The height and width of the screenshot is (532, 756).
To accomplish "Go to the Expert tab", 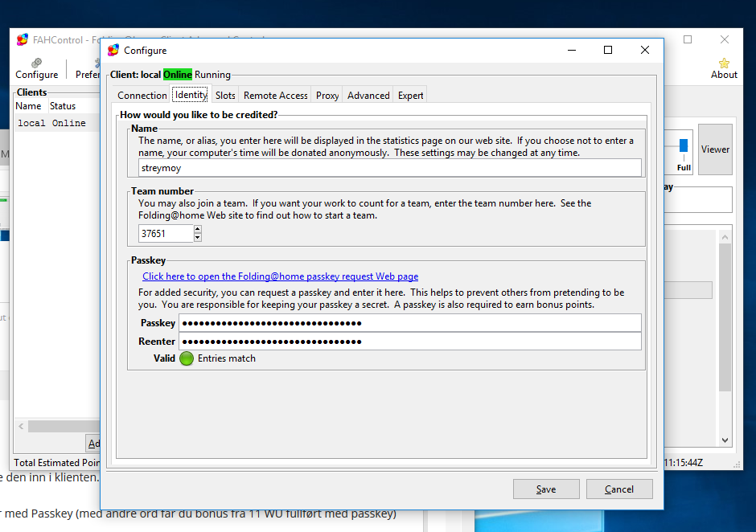I will point(410,96).
